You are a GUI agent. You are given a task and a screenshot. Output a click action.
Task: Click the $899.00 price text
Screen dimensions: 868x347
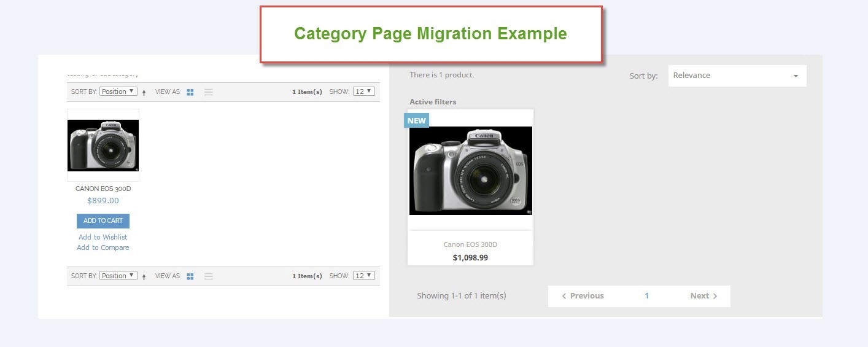[103, 200]
